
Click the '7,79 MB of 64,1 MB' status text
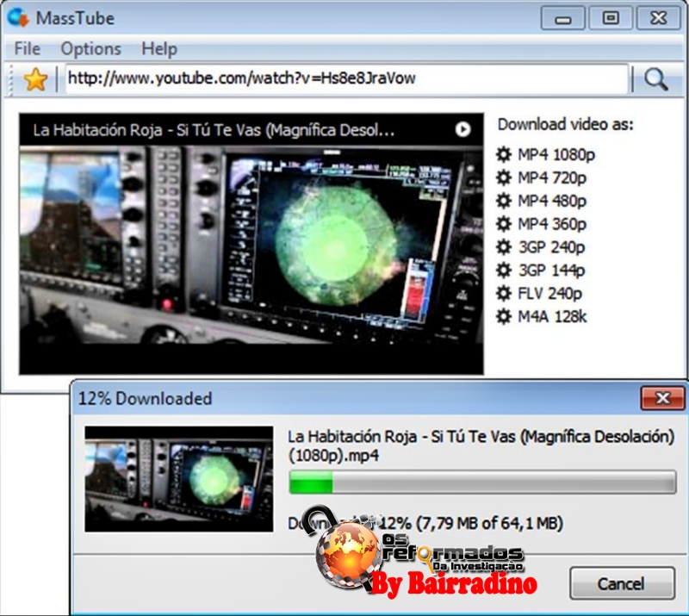pyautogui.click(x=489, y=523)
